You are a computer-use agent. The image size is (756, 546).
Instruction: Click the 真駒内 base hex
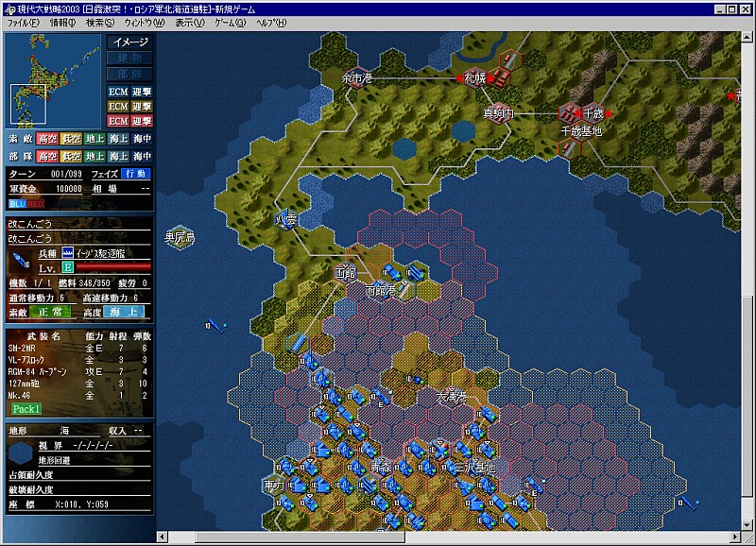point(499,113)
